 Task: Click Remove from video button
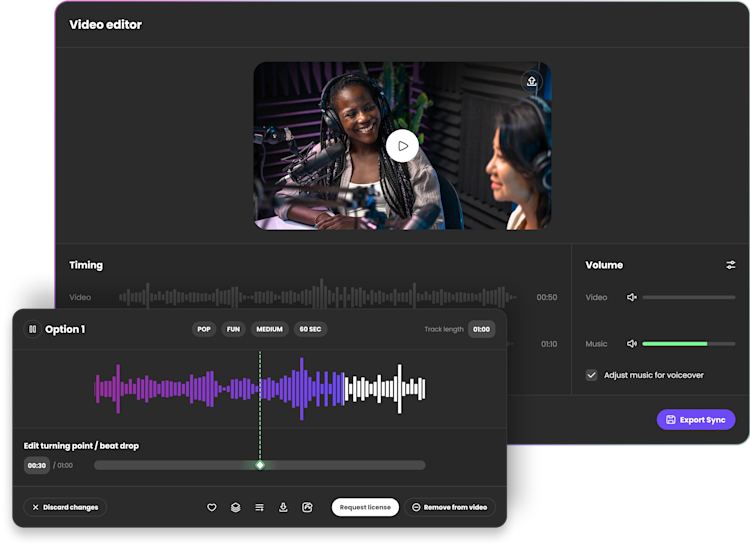(450, 507)
